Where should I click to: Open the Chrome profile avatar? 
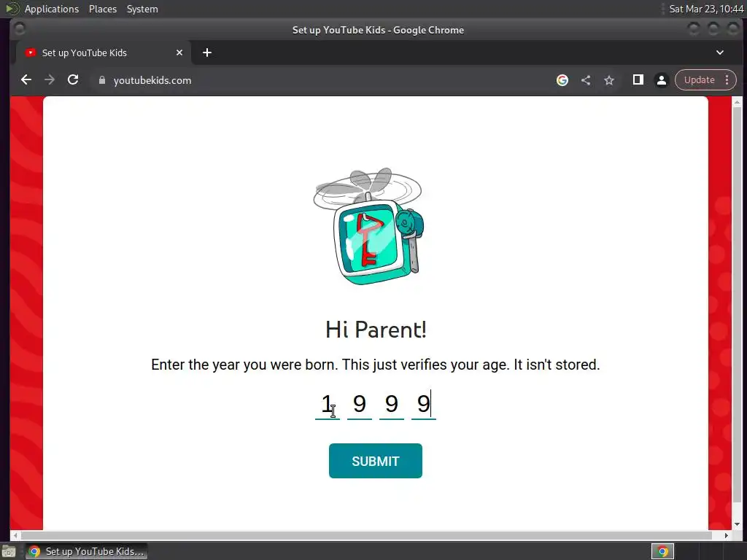point(661,80)
